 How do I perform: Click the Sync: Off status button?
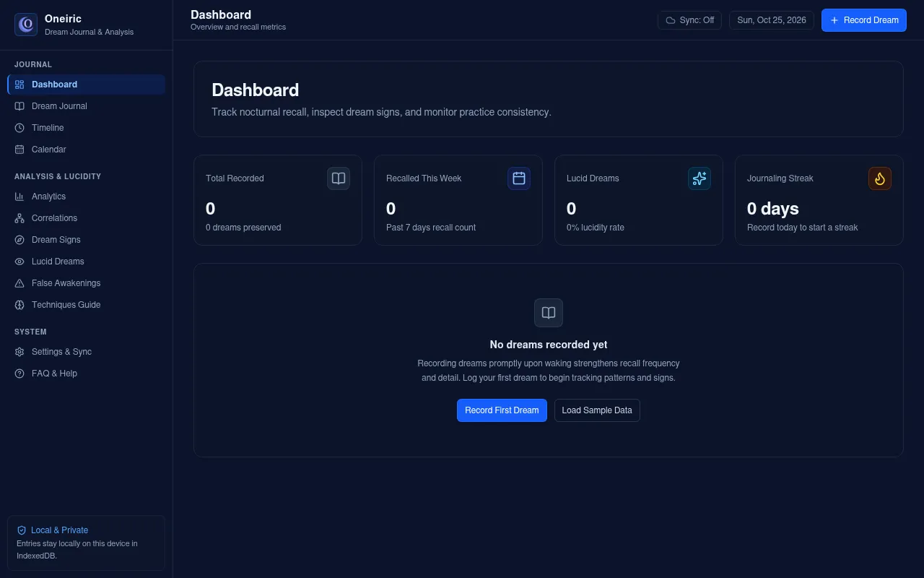click(x=690, y=20)
